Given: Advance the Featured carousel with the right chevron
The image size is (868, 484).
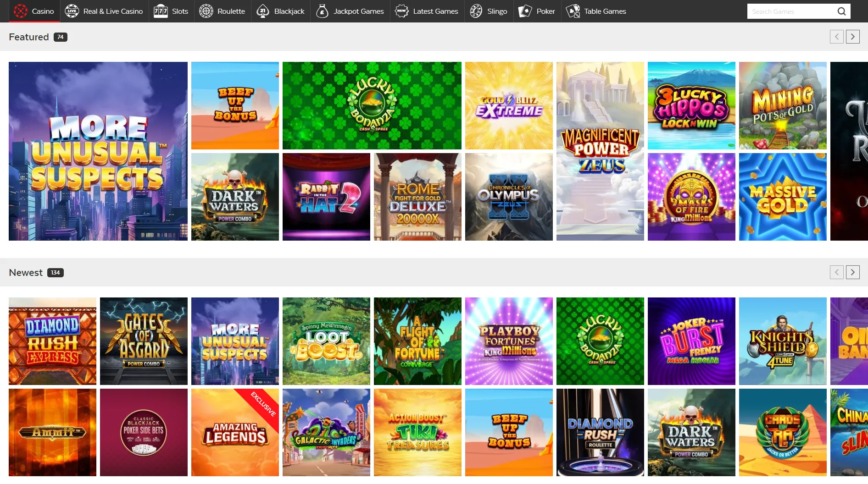Looking at the screenshot, I should coord(852,37).
